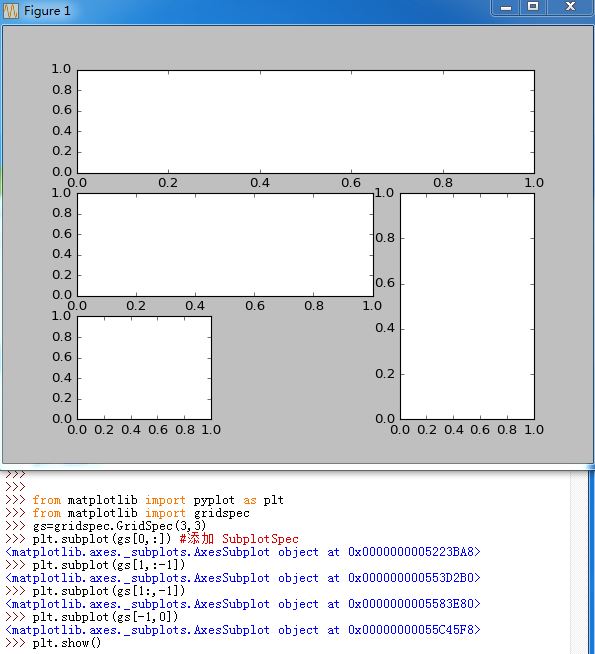Close the Figure 1 window

click(x=570, y=7)
